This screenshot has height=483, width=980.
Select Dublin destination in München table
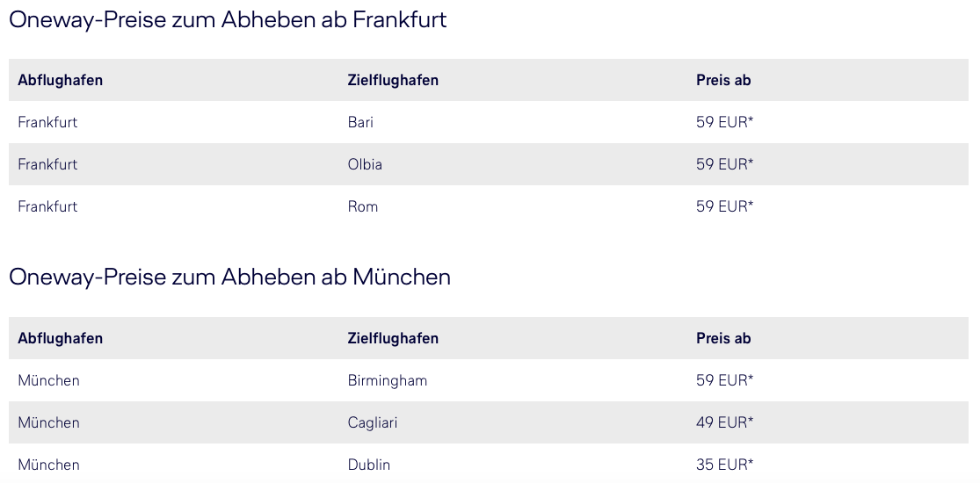pyautogui.click(x=369, y=465)
